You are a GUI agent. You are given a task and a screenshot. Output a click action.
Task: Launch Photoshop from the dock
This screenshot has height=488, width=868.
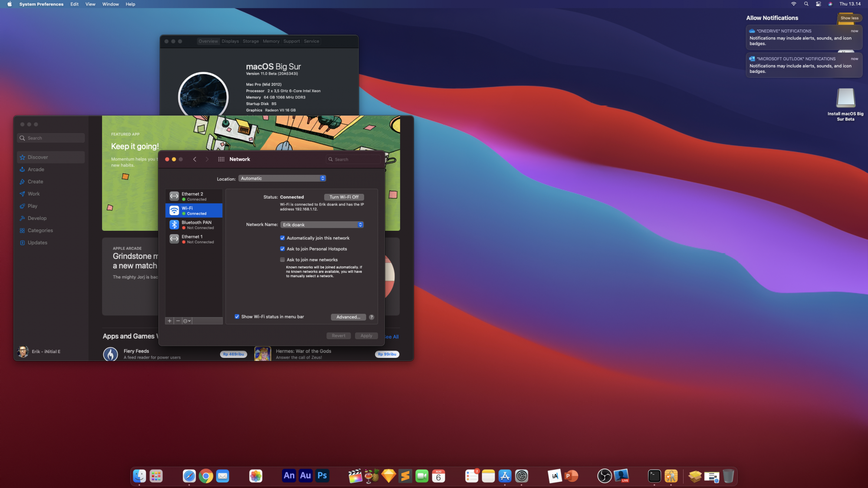pyautogui.click(x=322, y=475)
